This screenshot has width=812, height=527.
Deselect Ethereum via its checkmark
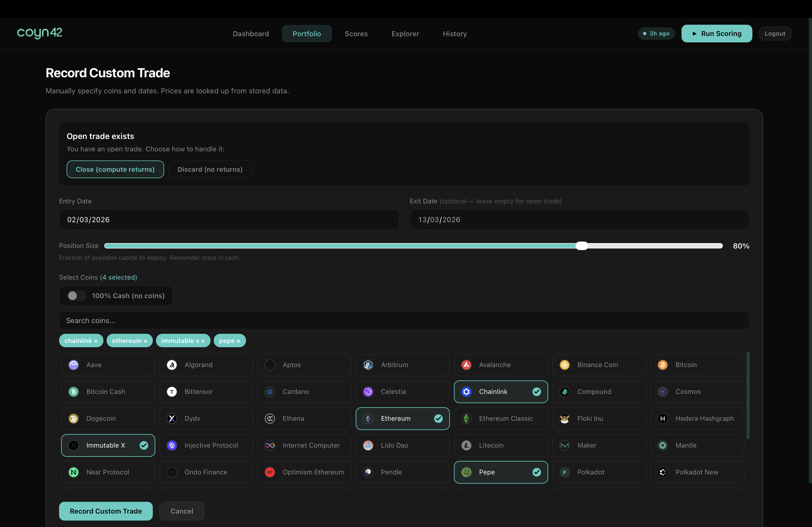click(439, 419)
